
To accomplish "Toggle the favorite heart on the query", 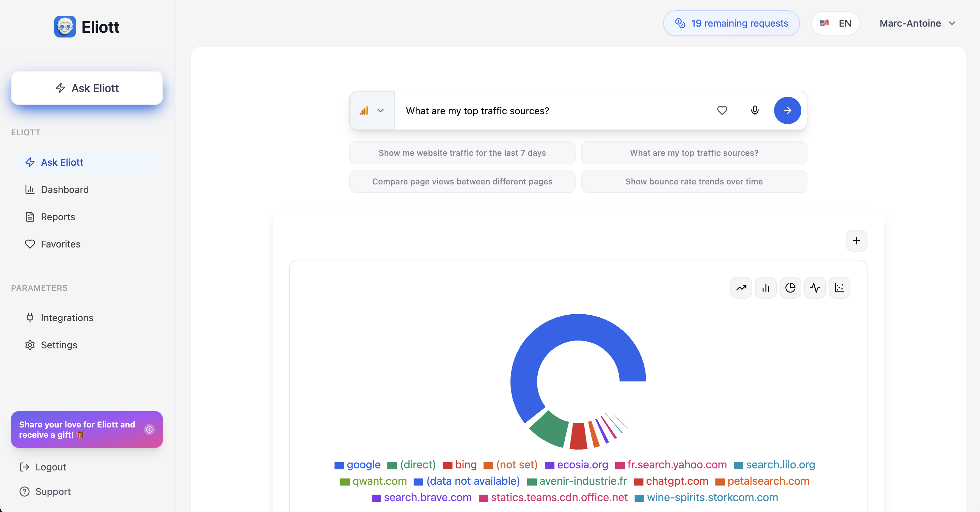I will point(722,110).
